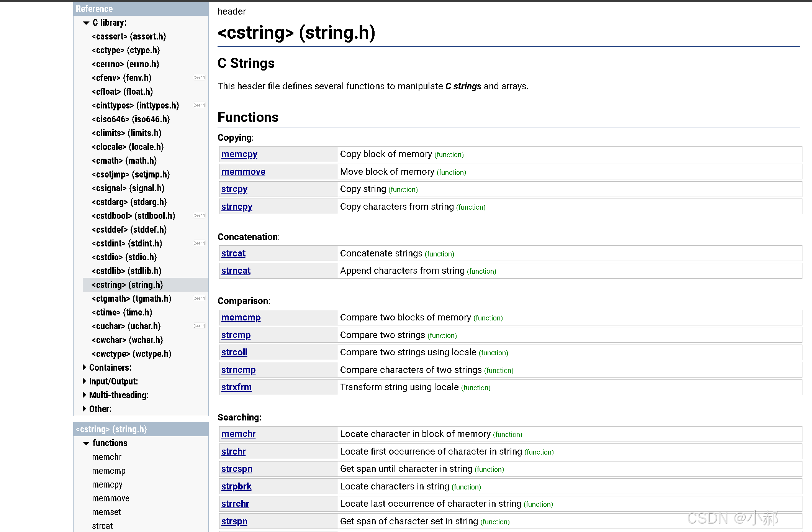The image size is (812, 532).
Task: Open the strcoll function link
Action: [234, 353]
